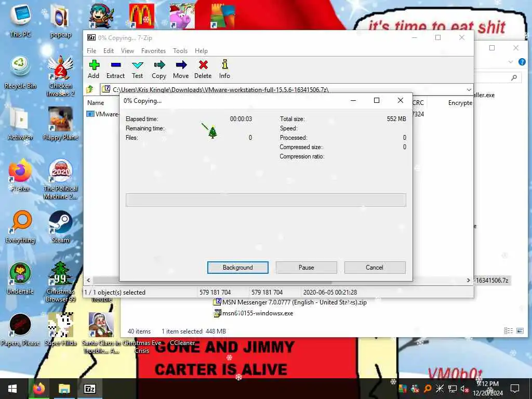The height and width of the screenshot is (399, 532).
Task: Click the Name column header
Action: click(x=96, y=103)
